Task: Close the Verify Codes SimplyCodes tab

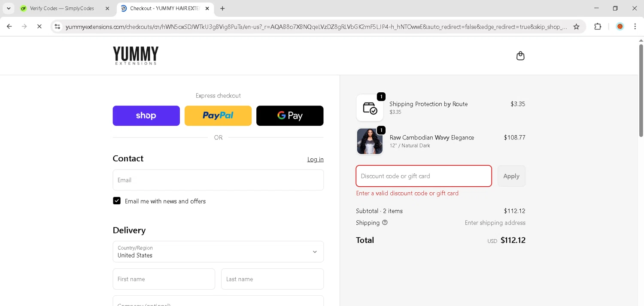Action: click(x=107, y=9)
